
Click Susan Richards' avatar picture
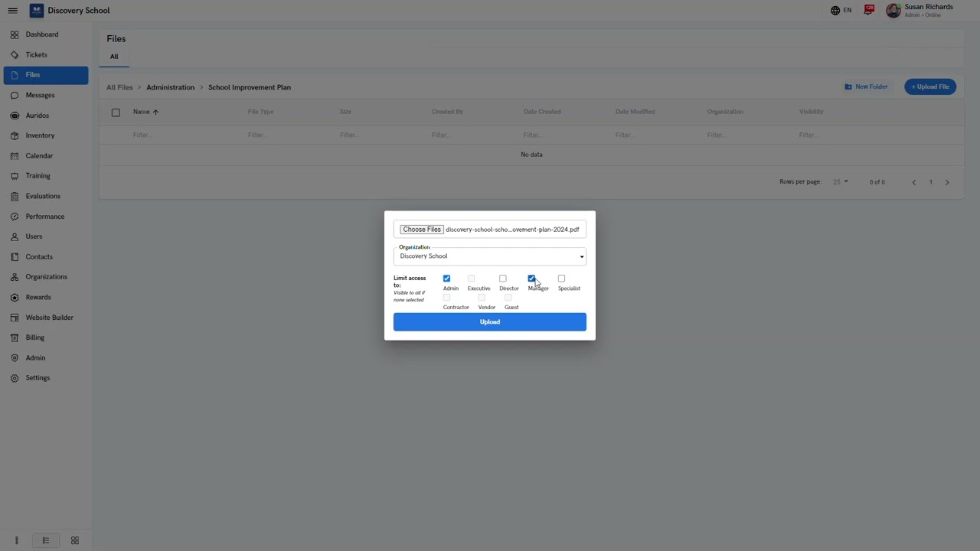(893, 11)
